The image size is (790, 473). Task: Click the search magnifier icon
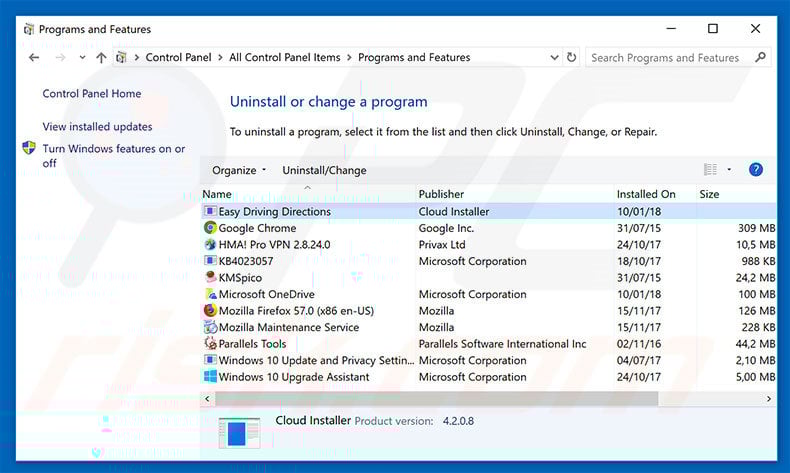tap(760, 57)
